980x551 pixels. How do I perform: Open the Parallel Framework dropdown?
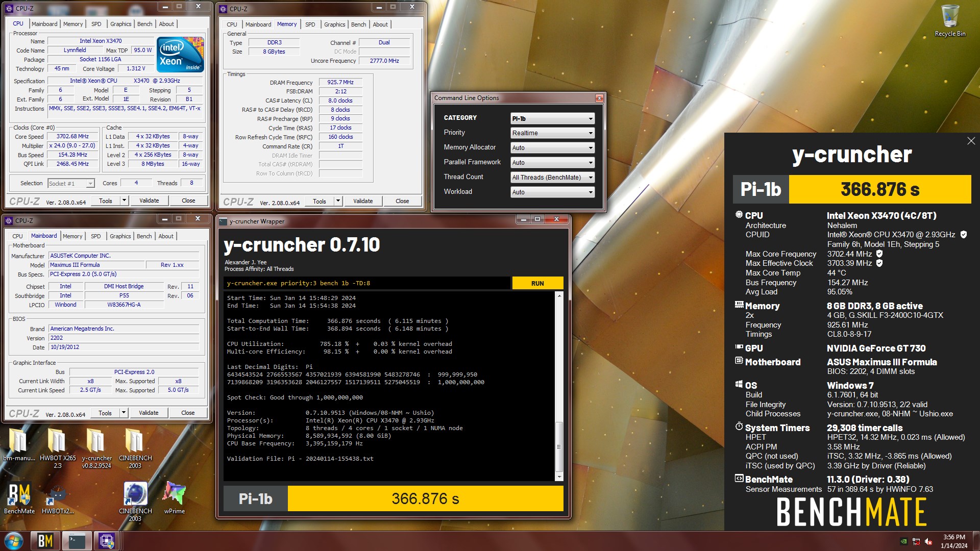point(552,163)
